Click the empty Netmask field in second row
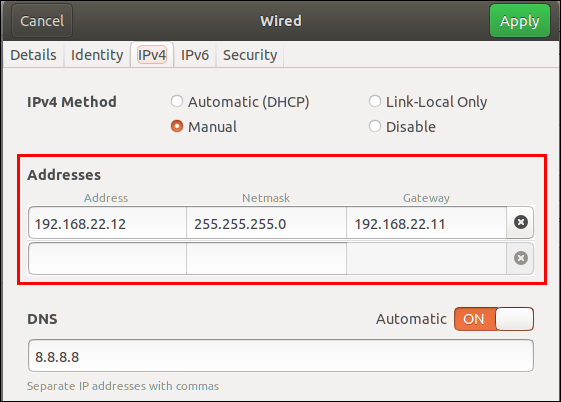This screenshot has width=561, height=402. pos(266,258)
